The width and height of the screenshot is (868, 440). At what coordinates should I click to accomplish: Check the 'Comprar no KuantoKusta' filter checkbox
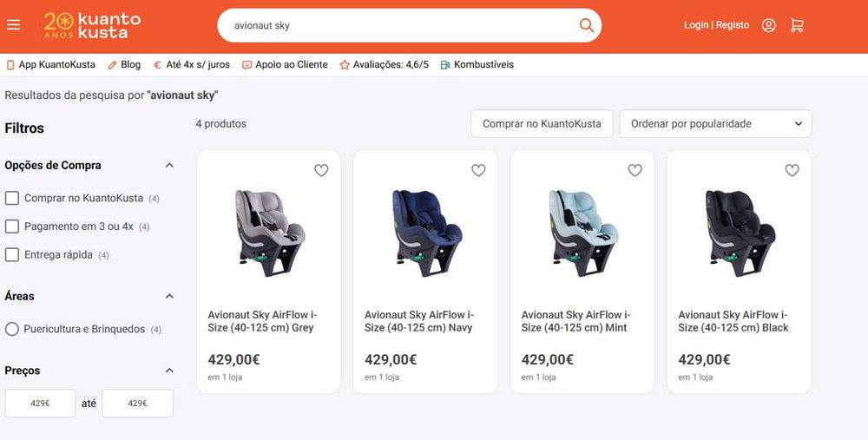coord(12,198)
